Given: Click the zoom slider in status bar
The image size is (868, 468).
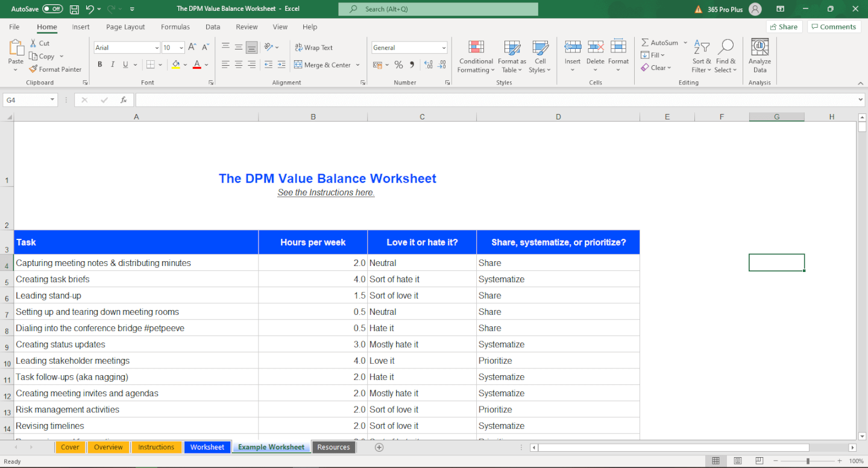Looking at the screenshot, I should tap(808, 461).
